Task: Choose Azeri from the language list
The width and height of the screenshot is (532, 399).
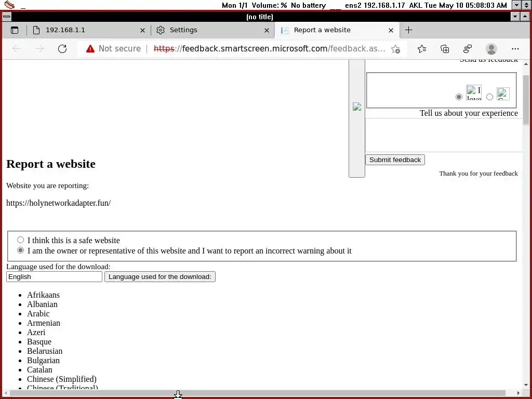Action: (36, 332)
